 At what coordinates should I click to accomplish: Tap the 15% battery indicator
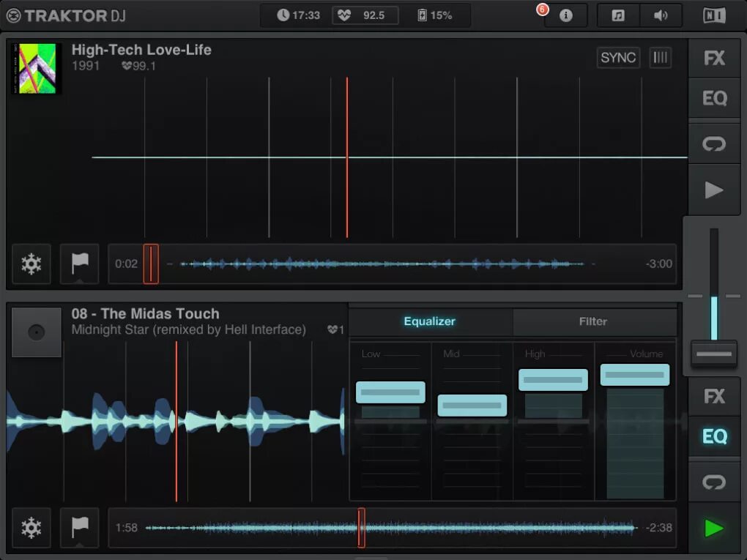[x=434, y=15]
